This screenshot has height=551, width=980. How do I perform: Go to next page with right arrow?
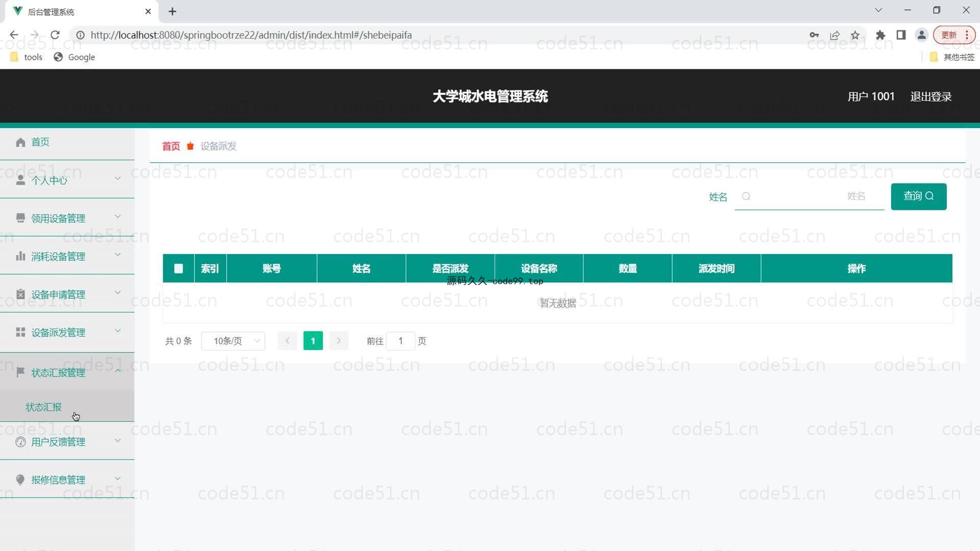(x=338, y=341)
